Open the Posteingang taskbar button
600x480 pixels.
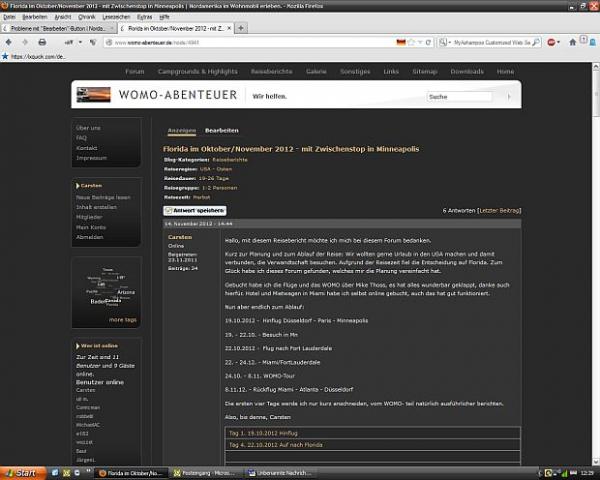pyautogui.click(x=205, y=473)
